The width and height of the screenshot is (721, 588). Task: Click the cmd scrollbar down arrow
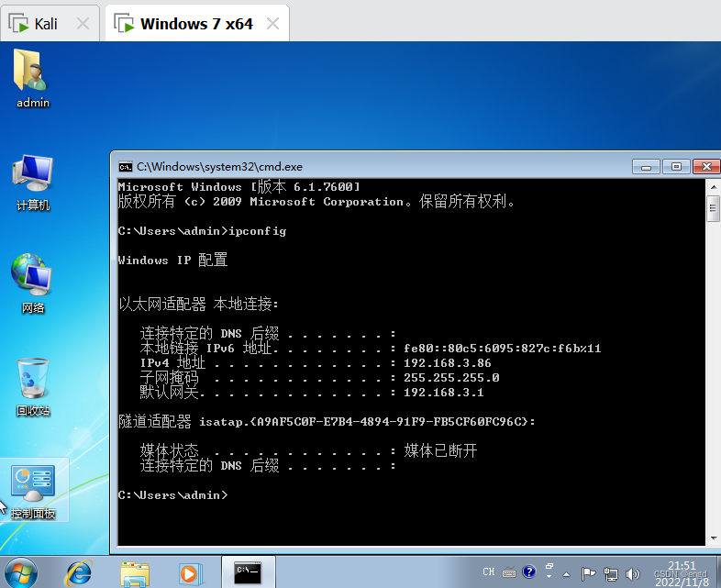click(713, 538)
